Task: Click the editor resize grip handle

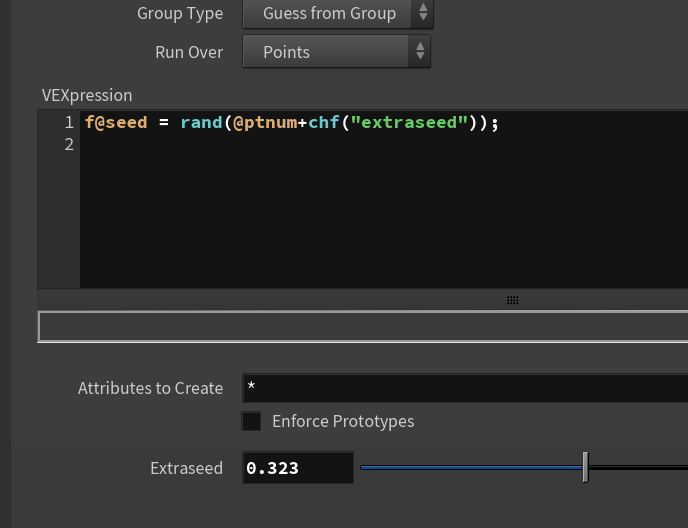Action: click(512, 300)
